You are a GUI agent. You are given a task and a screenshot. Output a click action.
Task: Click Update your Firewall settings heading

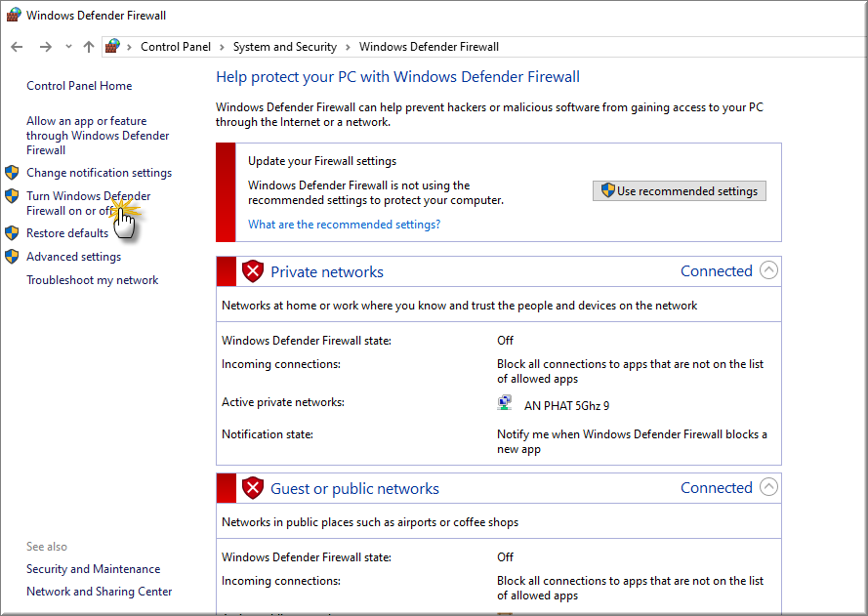(322, 161)
